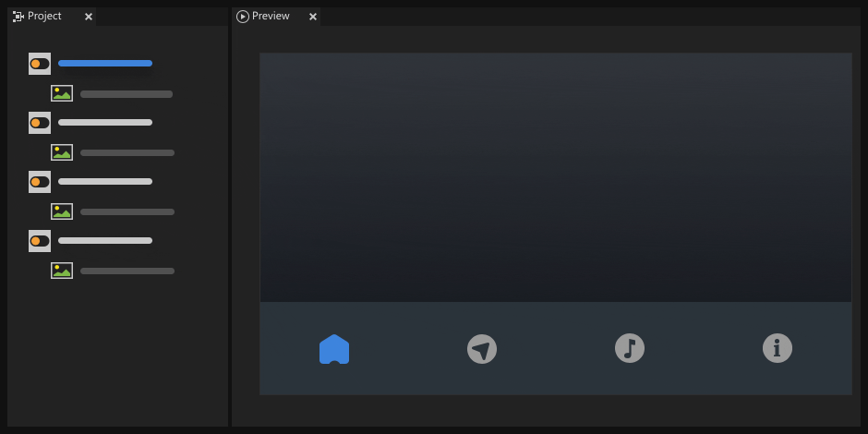The height and width of the screenshot is (434, 868).
Task: Select the image label under the first toggle
Action: (127, 94)
